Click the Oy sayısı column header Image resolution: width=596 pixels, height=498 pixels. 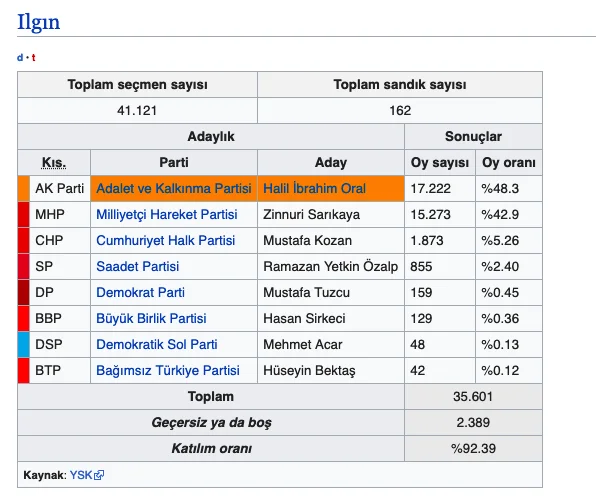point(440,163)
